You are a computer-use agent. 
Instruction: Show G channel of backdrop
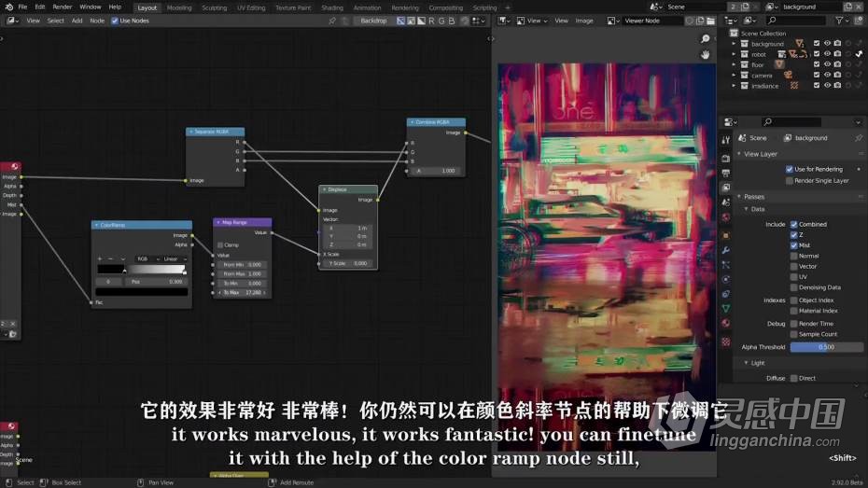[441, 21]
